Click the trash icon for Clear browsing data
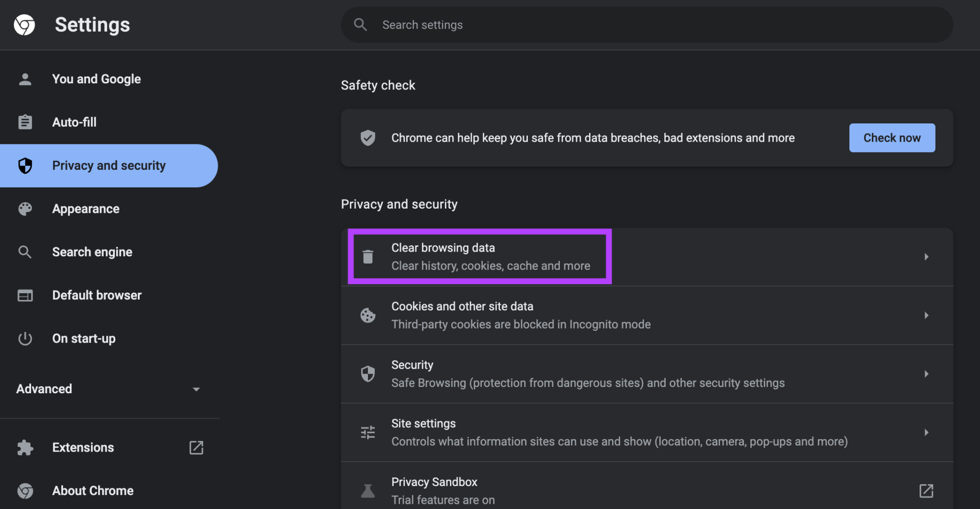This screenshot has width=980, height=509. pyautogui.click(x=367, y=257)
